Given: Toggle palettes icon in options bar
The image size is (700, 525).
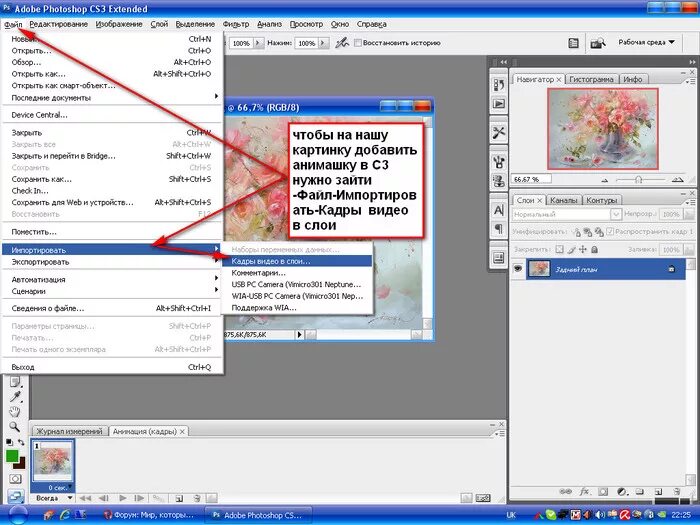Looking at the screenshot, I should tap(573, 43).
